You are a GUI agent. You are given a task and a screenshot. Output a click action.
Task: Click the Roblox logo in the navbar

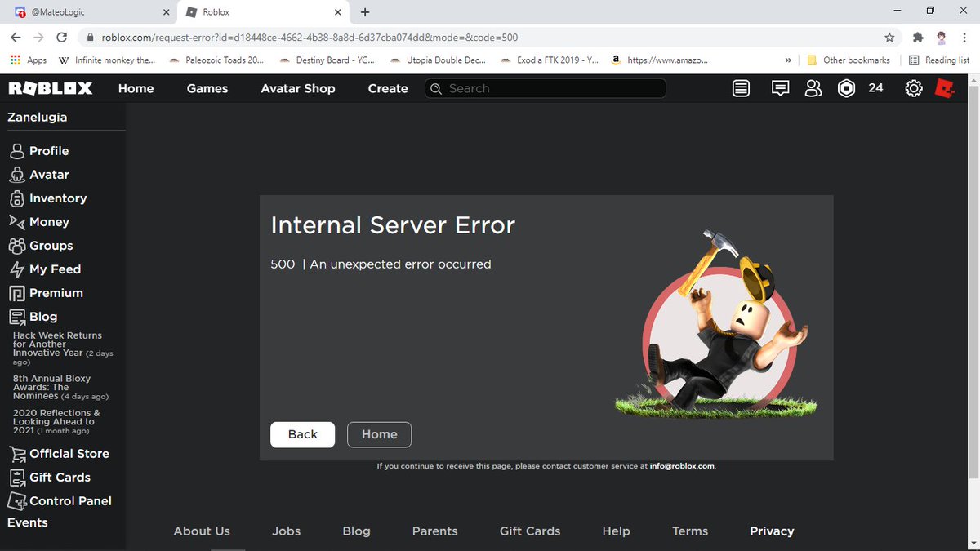[x=51, y=88]
